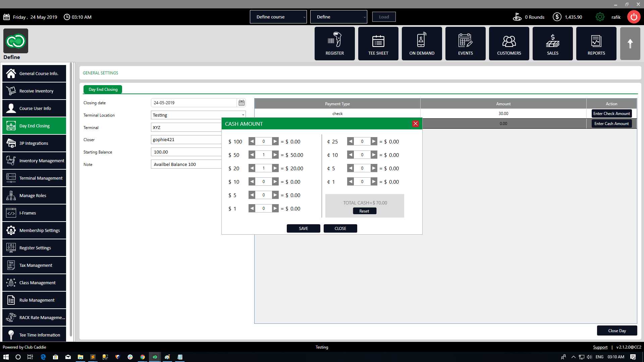Click SAVE in Cash Amount dialog

coord(303,228)
